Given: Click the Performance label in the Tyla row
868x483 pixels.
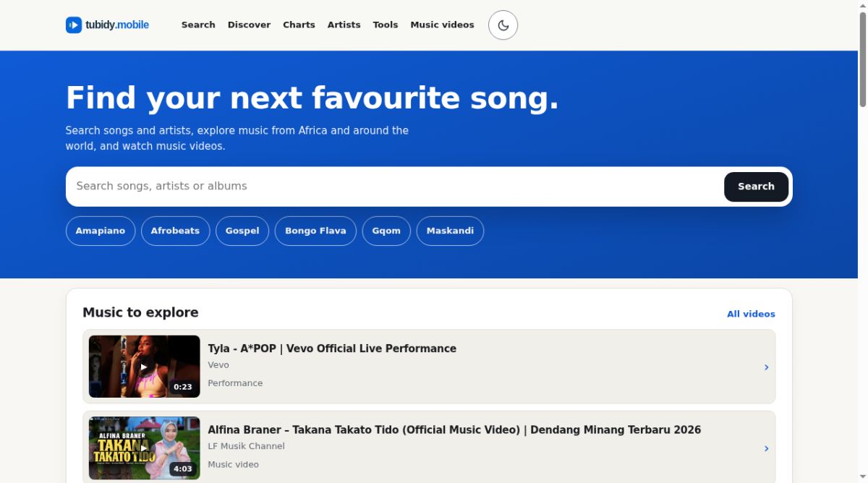Looking at the screenshot, I should 235,383.
